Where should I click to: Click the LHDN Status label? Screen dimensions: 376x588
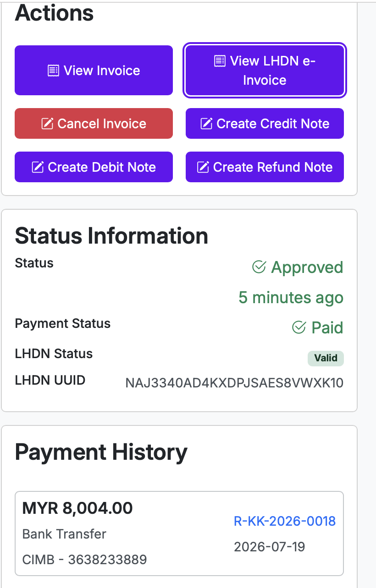(54, 354)
